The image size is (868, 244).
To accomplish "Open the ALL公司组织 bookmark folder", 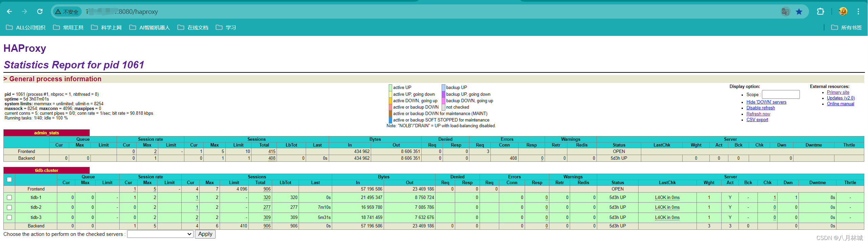I will 26,27.
